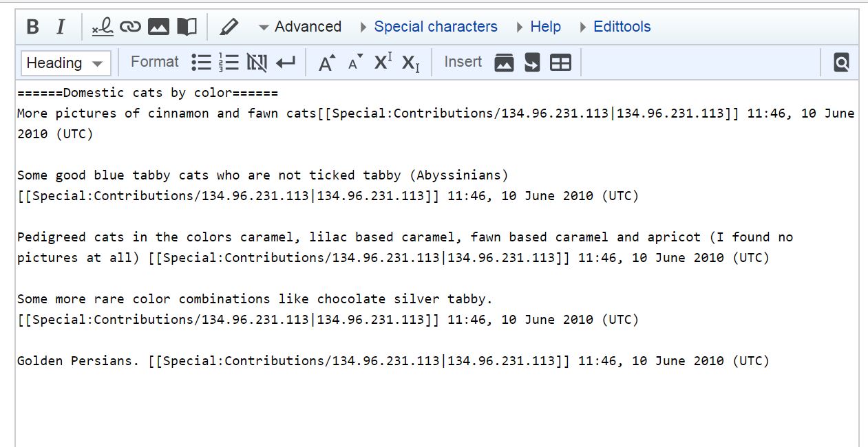The width and height of the screenshot is (868, 447).
Task: Open the Help section
Action: coord(538,27)
